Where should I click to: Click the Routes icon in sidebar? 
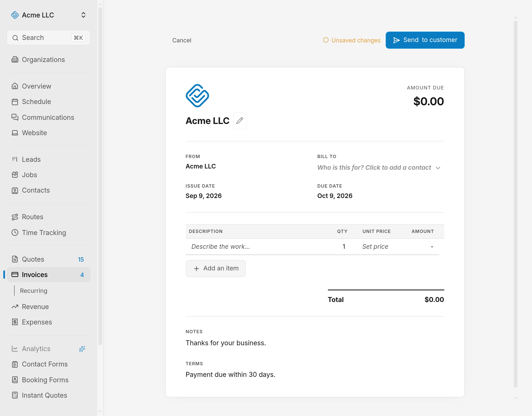point(15,217)
